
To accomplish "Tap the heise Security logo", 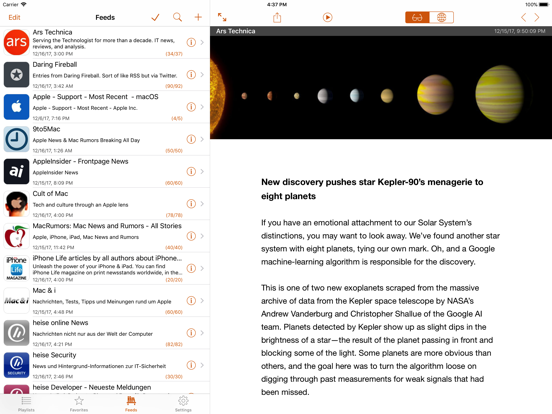I will tap(17, 365).
